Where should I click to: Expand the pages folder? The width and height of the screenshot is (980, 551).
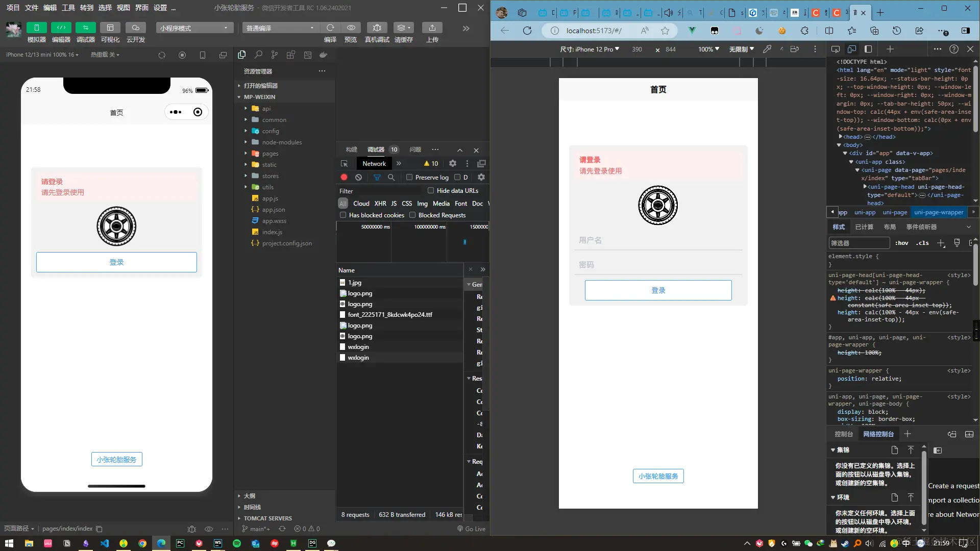270,153
